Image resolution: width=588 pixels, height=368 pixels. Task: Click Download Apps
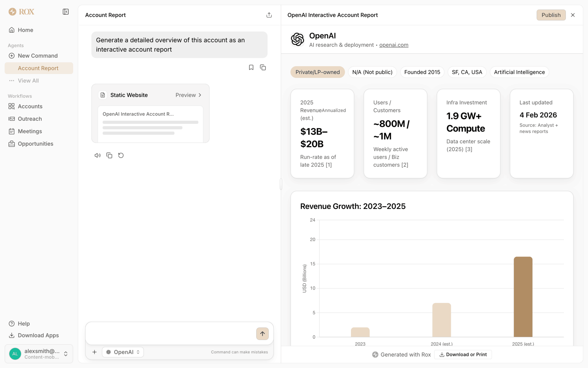pos(39,335)
